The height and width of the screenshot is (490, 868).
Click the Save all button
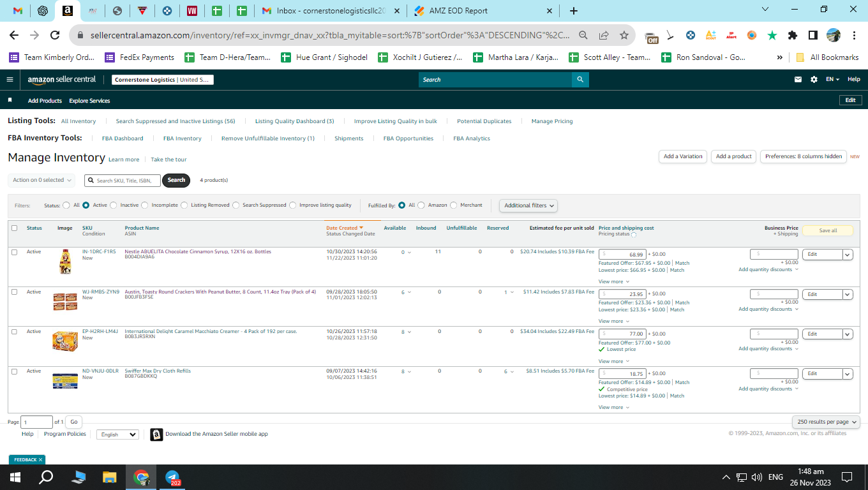coord(828,230)
